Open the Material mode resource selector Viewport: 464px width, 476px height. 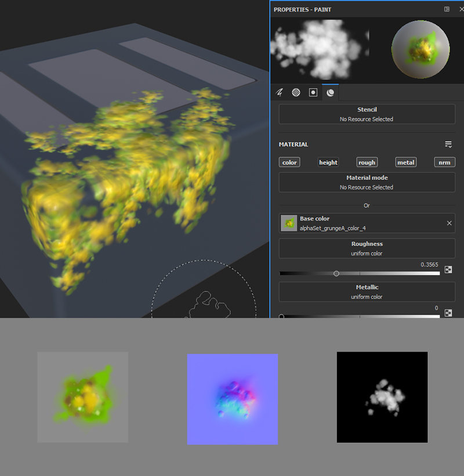tap(367, 182)
